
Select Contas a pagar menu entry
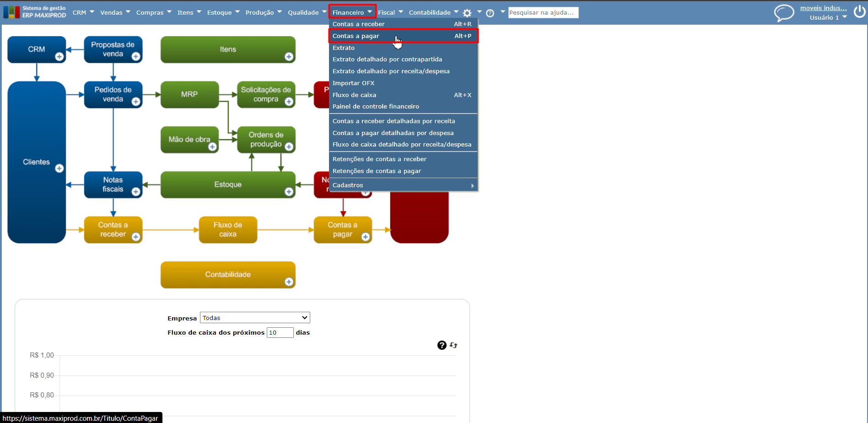(403, 36)
